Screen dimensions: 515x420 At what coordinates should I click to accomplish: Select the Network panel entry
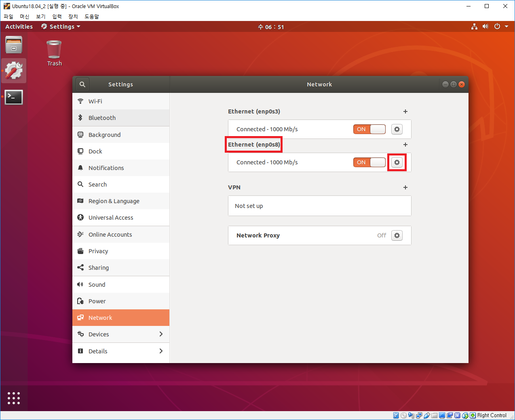coord(121,317)
